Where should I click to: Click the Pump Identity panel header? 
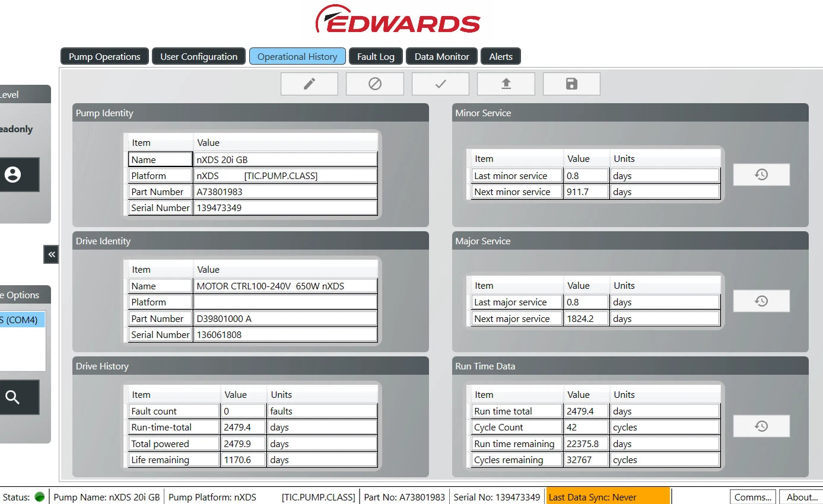click(x=250, y=113)
